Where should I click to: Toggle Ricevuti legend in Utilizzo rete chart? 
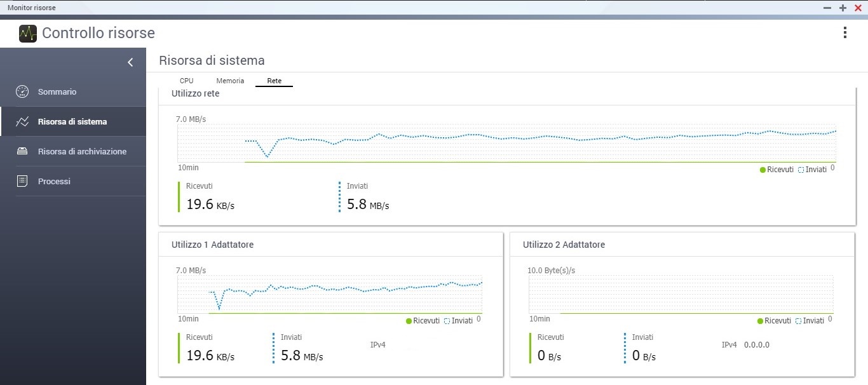tap(776, 170)
